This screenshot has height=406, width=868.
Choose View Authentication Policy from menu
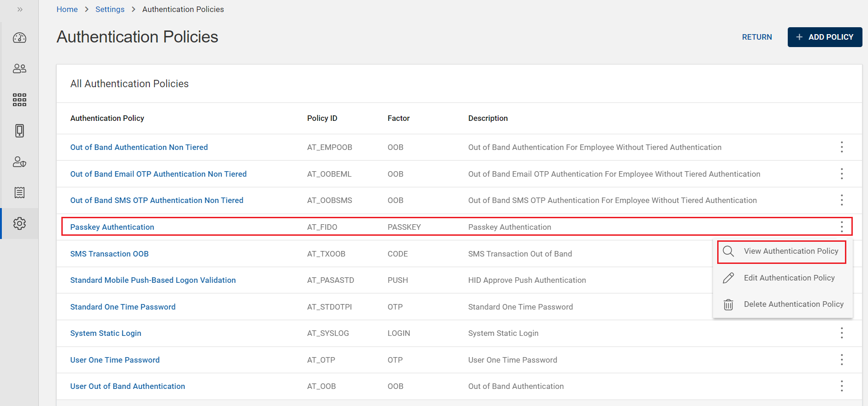[x=791, y=251]
